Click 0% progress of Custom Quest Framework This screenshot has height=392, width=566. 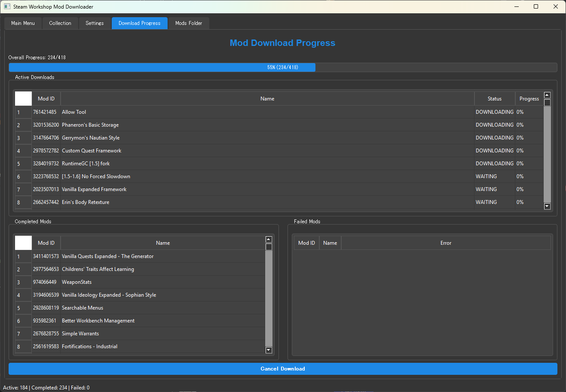529,151
